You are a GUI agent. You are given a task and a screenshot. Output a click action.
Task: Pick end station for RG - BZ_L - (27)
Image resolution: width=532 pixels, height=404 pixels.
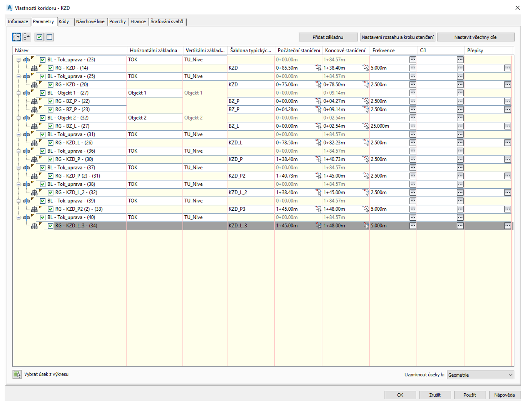coord(365,126)
